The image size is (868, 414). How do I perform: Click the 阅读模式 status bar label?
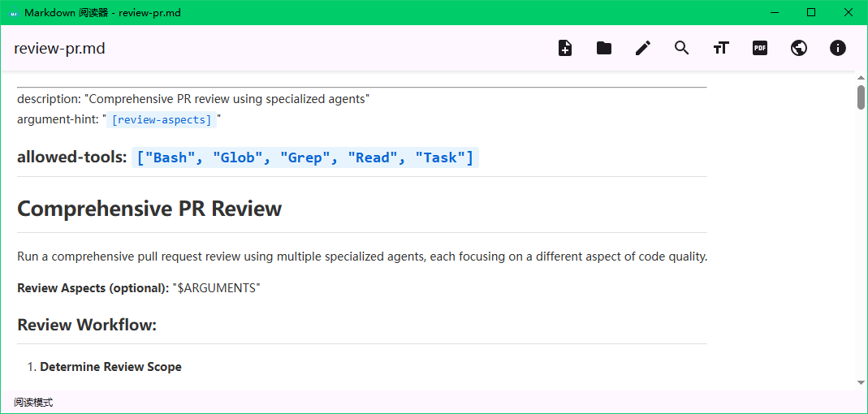tap(34, 403)
